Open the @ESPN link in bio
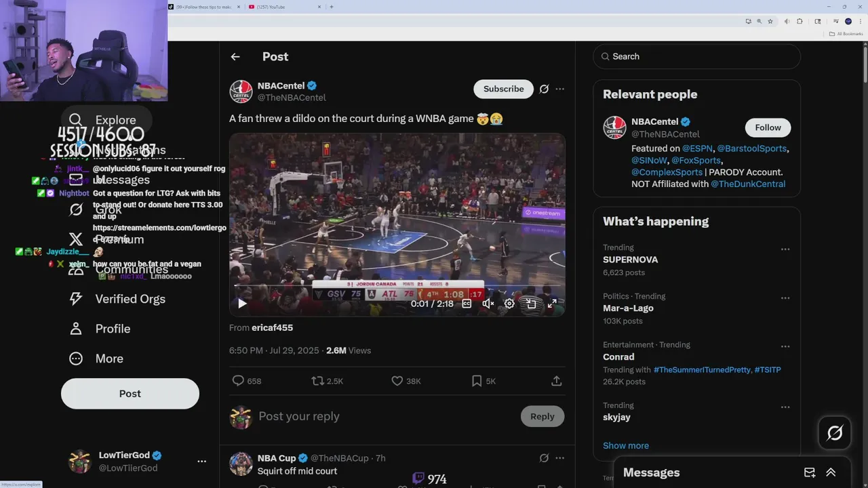The height and width of the screenshot is (488, 868). tap(697, 148)
